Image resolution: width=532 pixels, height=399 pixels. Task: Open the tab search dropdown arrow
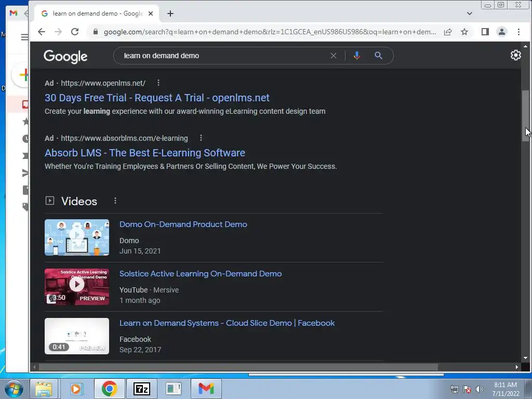pos(470,14)
